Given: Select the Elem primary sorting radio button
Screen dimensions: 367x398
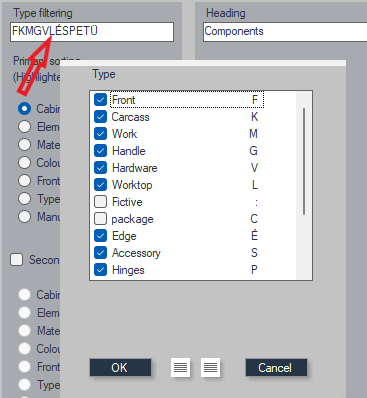Looking at the screenshot, I should pyautogui.click(x=25, y=127).
